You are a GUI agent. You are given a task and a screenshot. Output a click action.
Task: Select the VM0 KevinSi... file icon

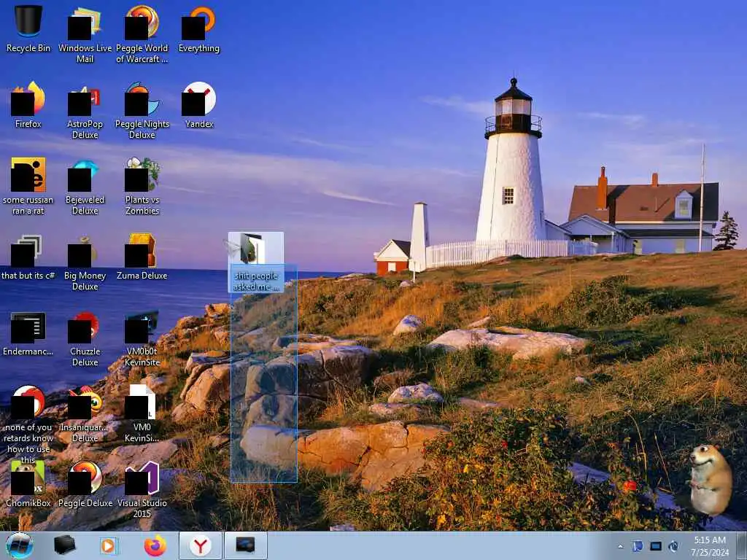[x=142, y=413]
